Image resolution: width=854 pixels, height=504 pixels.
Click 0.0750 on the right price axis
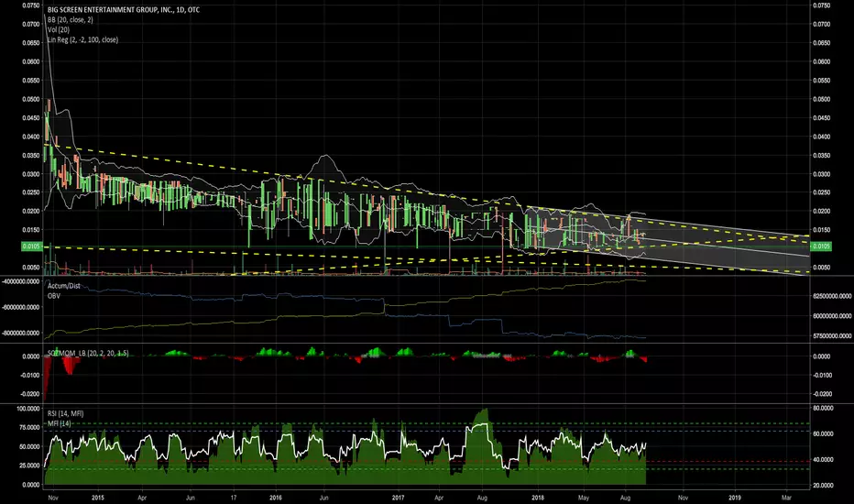point(821,5)
